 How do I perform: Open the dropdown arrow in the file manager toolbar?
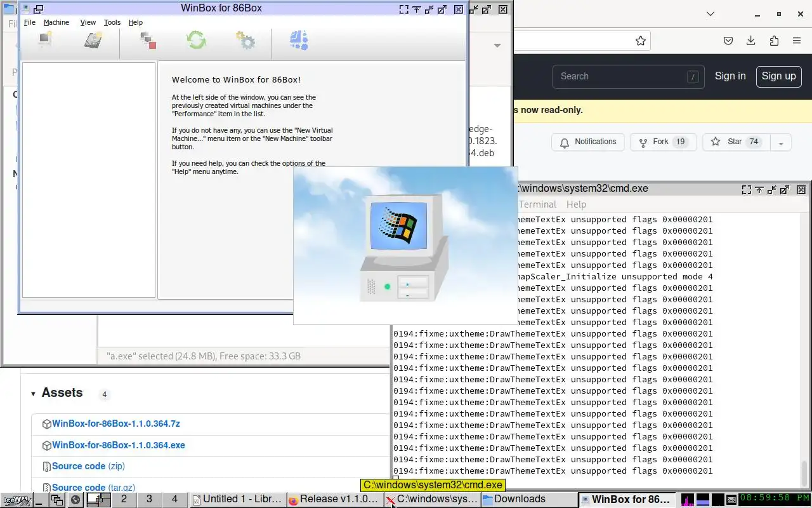pyautogui.click(x=497, y=45)
